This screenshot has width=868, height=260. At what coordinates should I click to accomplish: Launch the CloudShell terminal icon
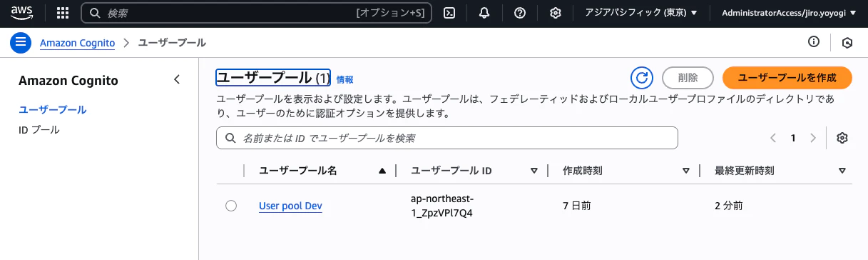click(x=449, y=13)
